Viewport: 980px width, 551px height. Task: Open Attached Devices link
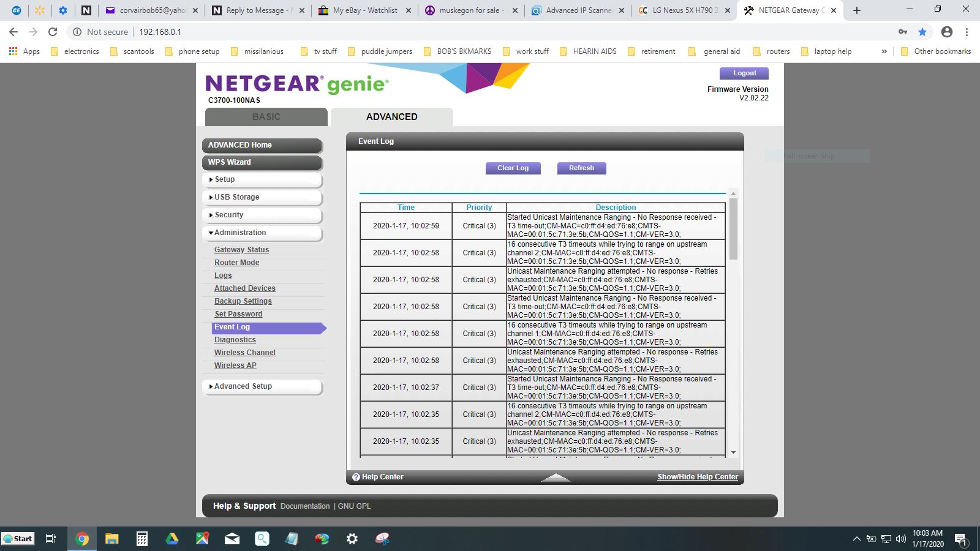tap(244, 288)
